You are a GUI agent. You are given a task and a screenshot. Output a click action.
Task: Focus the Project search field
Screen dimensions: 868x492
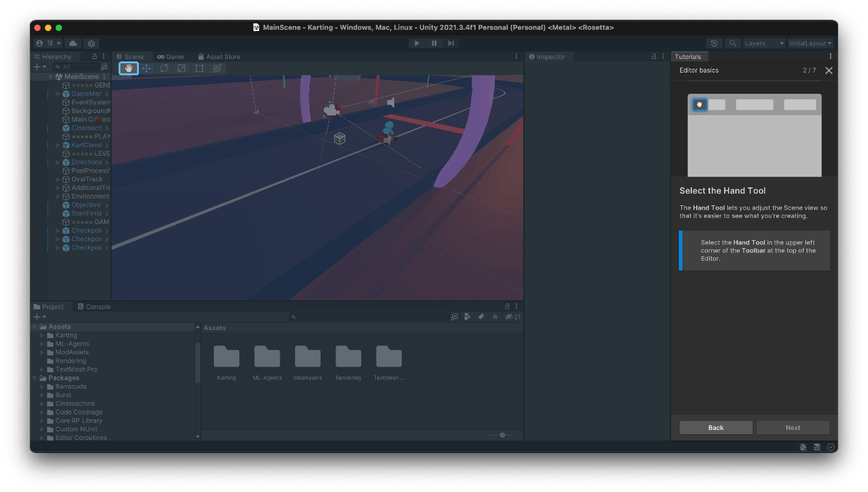(x=369, y=316)
